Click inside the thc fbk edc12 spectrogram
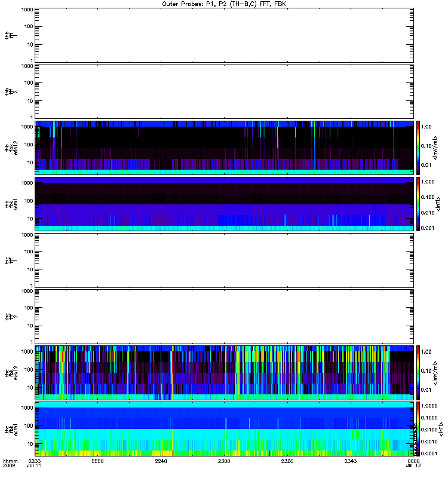 [225, 372]
